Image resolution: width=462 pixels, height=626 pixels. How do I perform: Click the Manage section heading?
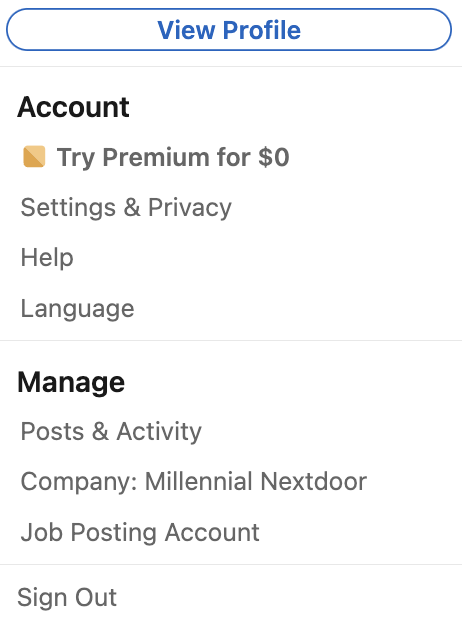pos(71,382)
